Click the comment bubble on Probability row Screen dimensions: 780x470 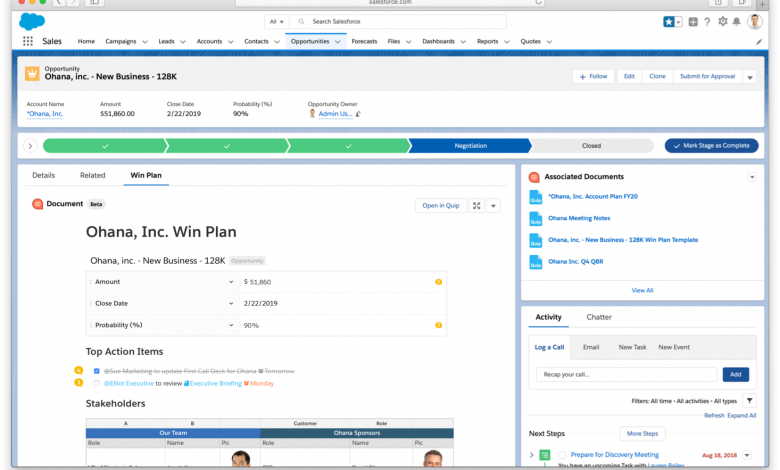(438, 325)
